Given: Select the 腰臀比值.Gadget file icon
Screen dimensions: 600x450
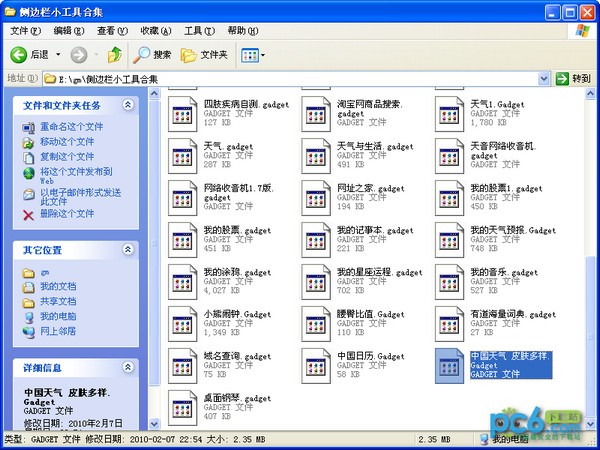Looking at the screenshot, I should click(316, 324).
